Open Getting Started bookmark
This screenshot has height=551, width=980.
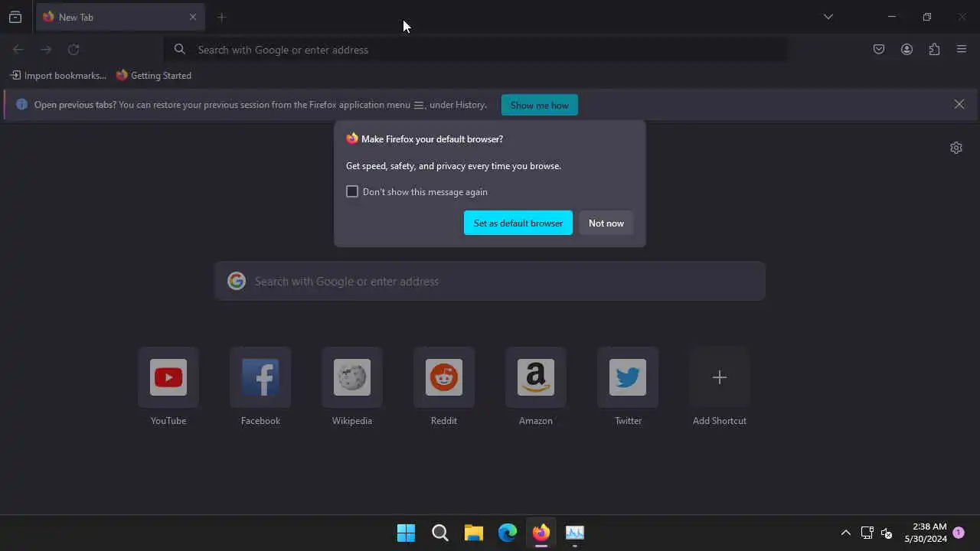(154, 76)
